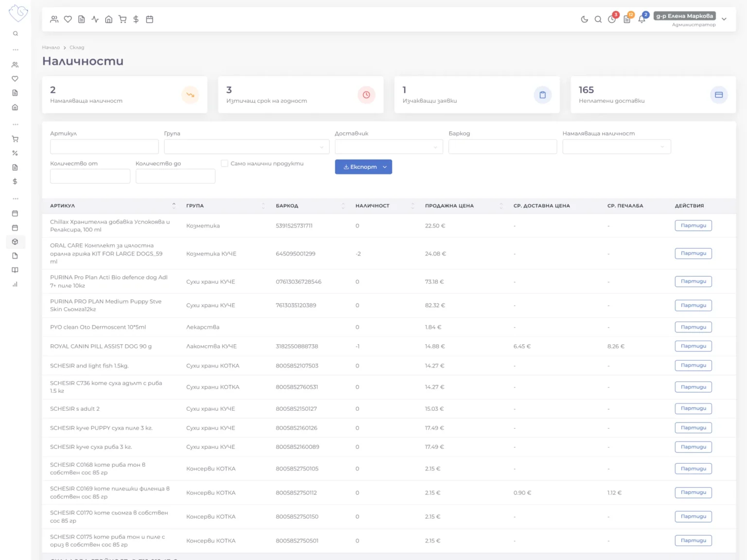747x560 pixels.
Task: Focus the Артикул filter input field
Action: (105, 147)
